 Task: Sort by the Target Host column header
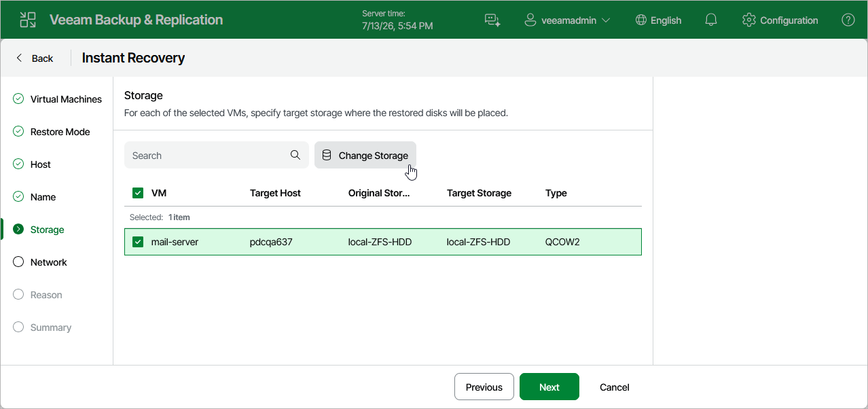coord(275,193)
